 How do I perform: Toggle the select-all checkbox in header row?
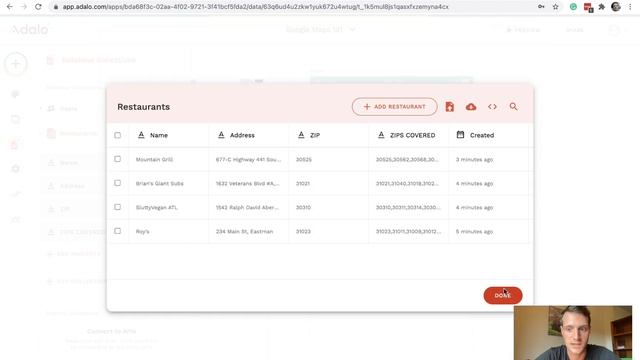(x=118, y=135)
